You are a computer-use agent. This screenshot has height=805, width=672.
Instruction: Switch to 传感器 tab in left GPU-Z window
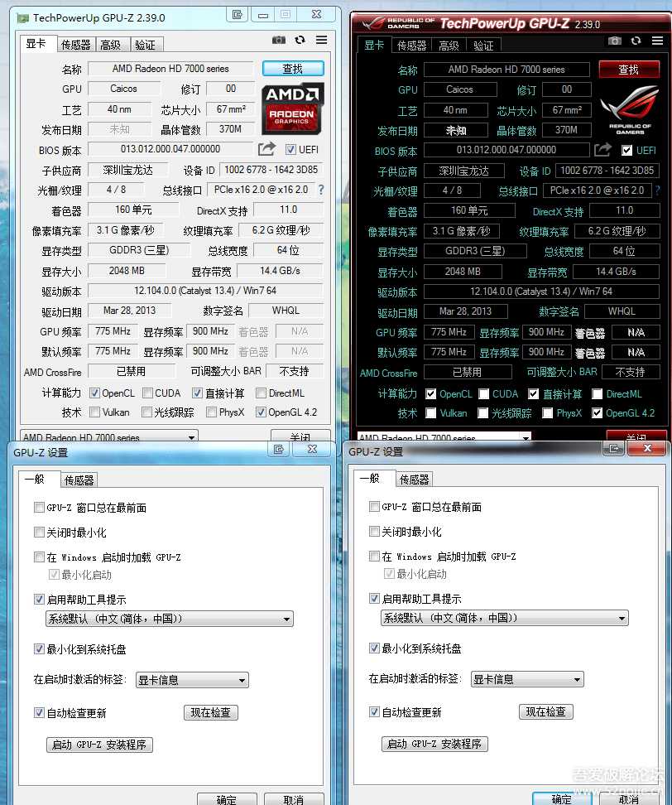(x=75, y=46)
